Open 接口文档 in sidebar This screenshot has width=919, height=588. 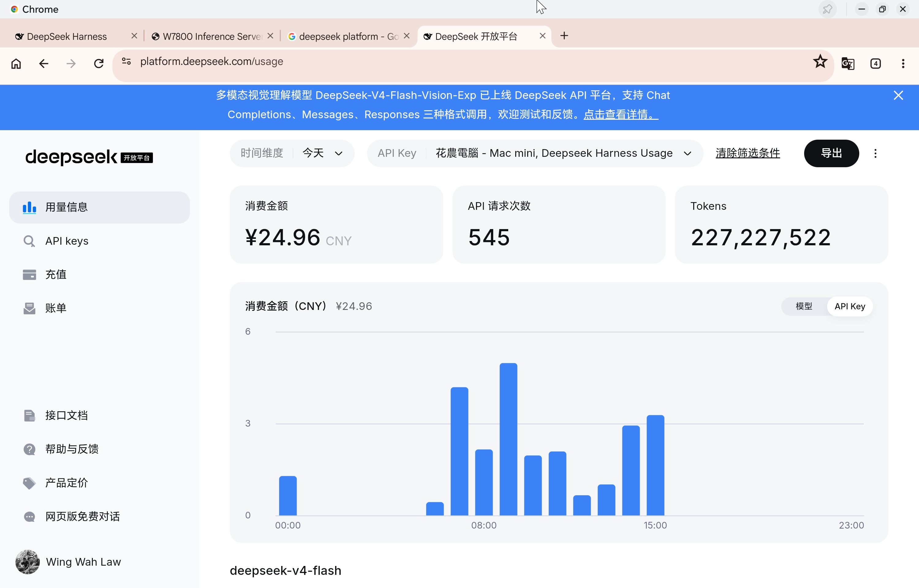pos(99,416)
